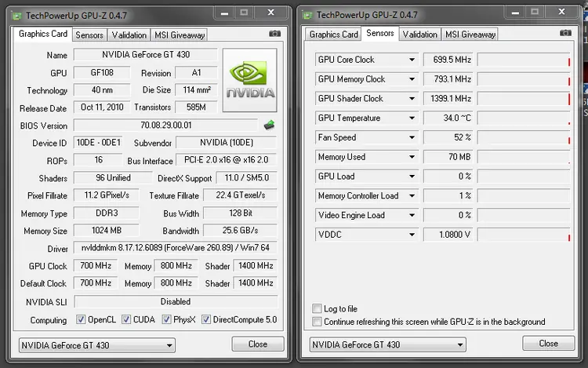Open MSI Giveaway tab in left window

[x=180, y=35]
